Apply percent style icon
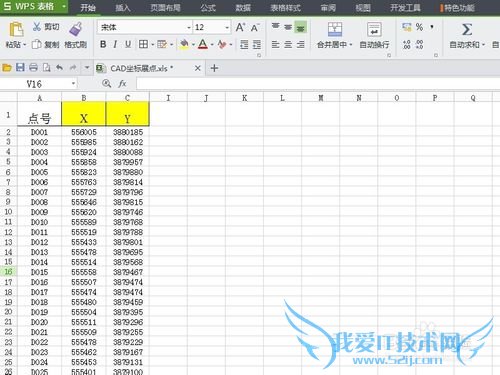500x375 pixels. (x=419, y=27)
